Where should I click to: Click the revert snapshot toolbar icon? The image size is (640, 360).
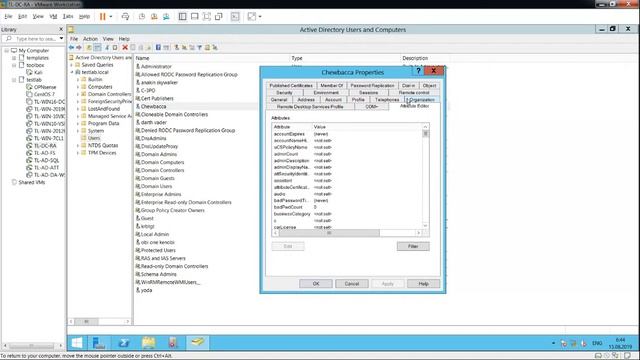154,16
